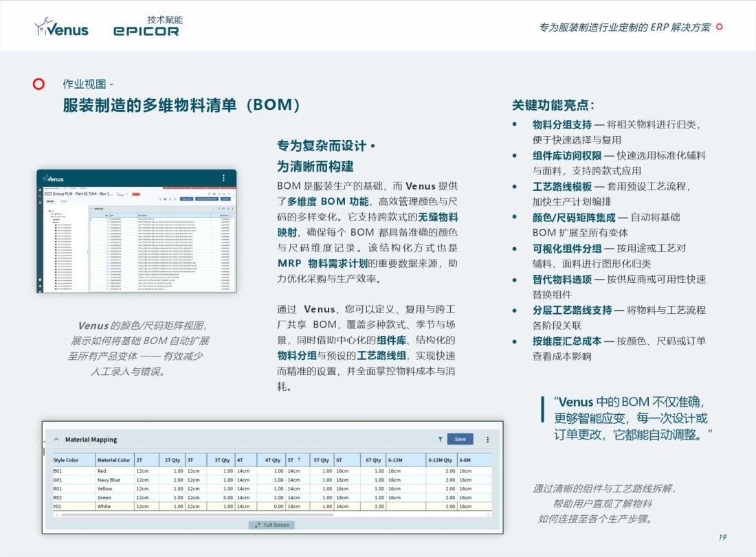Click the Full Screen button

(272, 525)
